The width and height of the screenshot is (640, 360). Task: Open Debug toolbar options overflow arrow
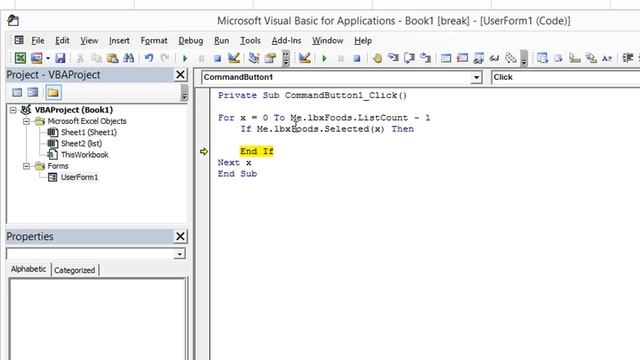(x=524, y=58)
